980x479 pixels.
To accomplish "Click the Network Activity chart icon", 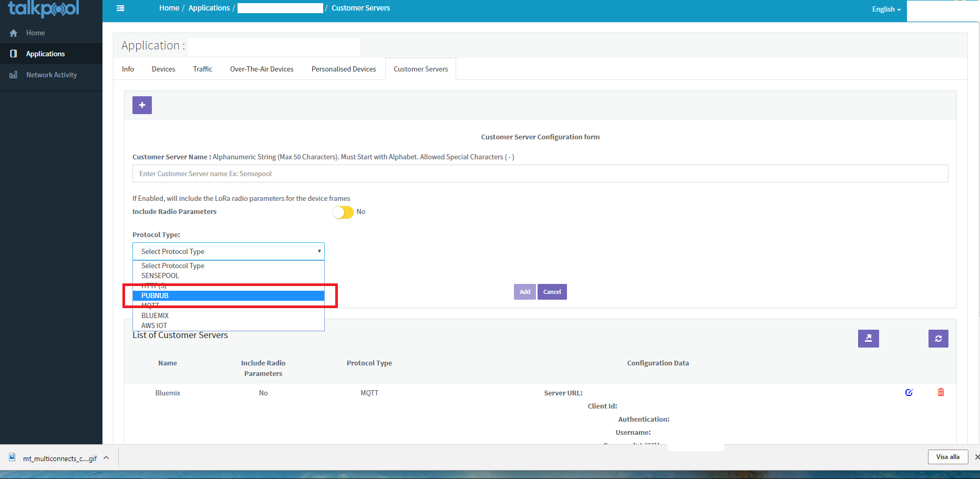I will point(14,75).
